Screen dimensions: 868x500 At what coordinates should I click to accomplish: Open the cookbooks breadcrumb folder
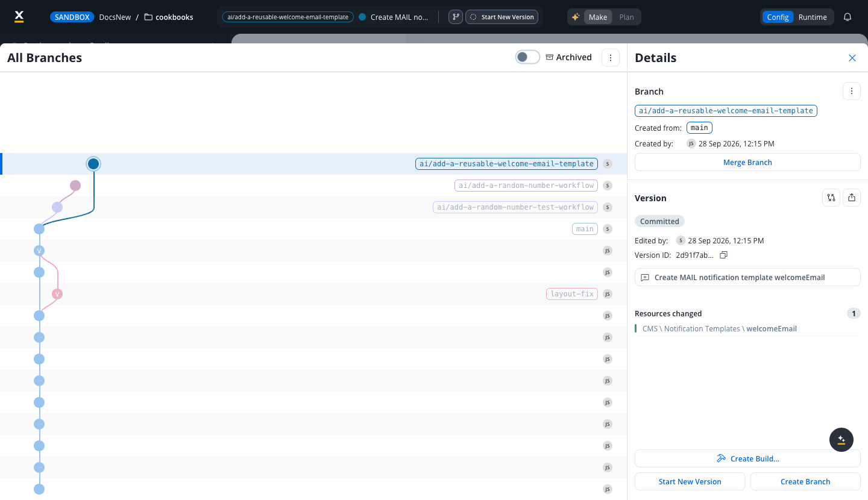169,17
